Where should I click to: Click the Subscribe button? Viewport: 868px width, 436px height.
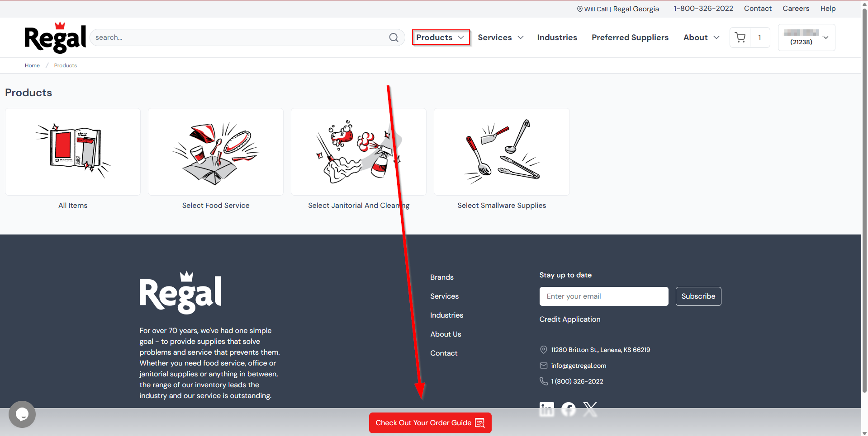(x=698, y=296)
